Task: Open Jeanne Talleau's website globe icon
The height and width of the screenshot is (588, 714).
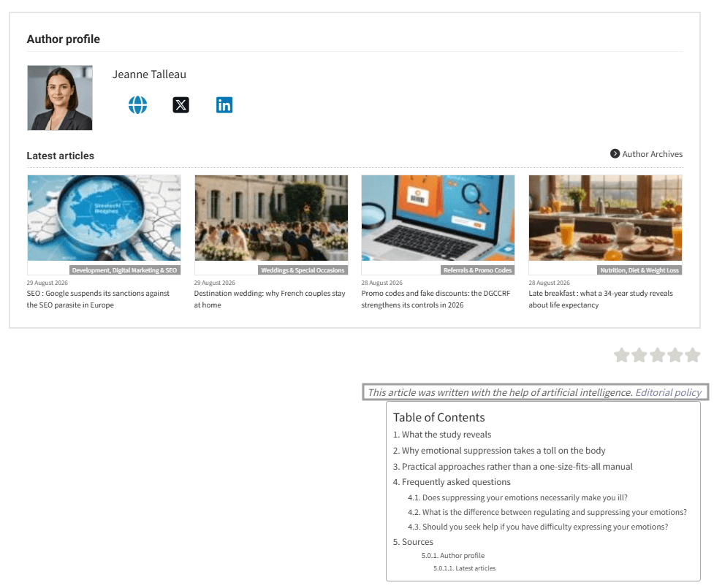Action: [x=137, y=105]
